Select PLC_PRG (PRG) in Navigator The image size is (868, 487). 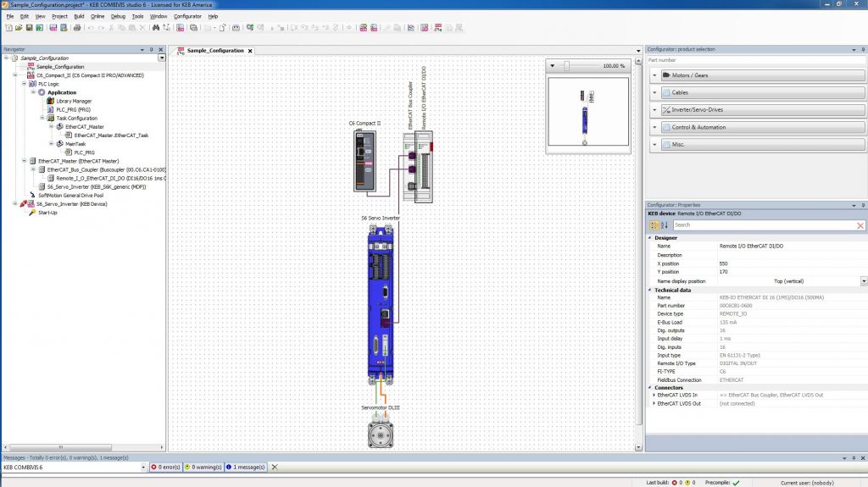click(73, 109)
